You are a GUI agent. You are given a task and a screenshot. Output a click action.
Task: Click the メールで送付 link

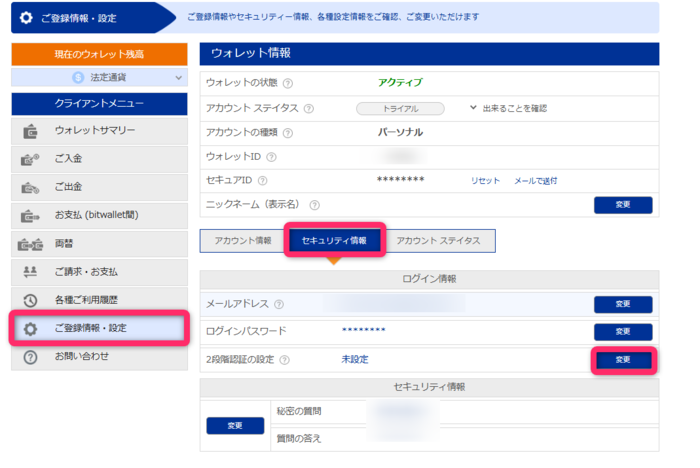[536, 181]
